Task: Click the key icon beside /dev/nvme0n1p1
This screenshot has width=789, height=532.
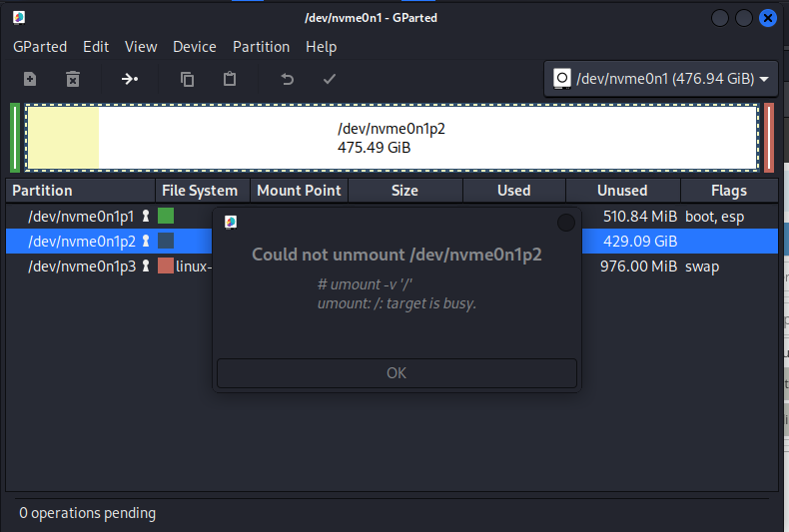Action: pyautogui.click(x=145, y=216)
